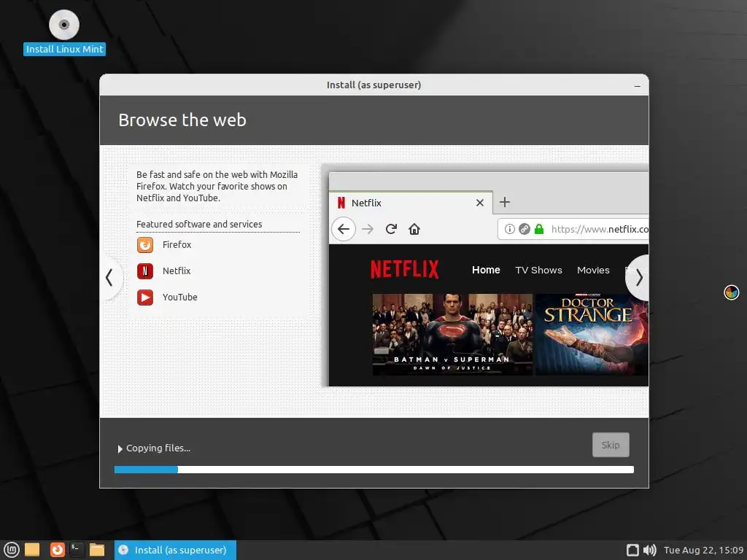The height and width of the screenshot is (560, 747).
Task: Open the file manager in panel
Action: 97,550
